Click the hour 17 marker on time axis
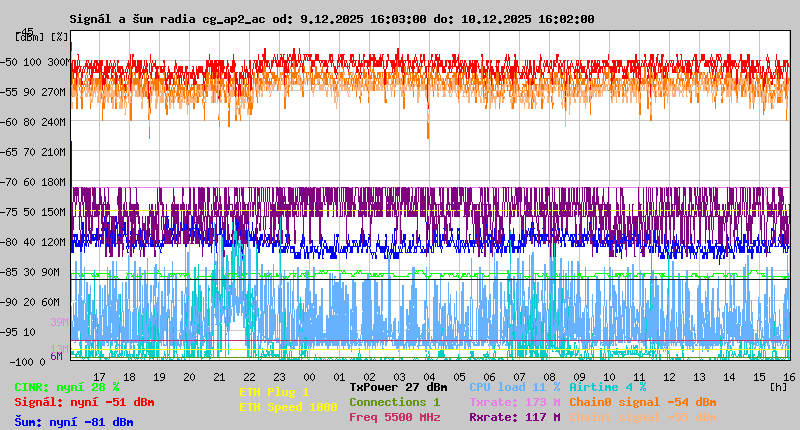Image resolution: width=800 pixels, height=430 pixels. 99,376
